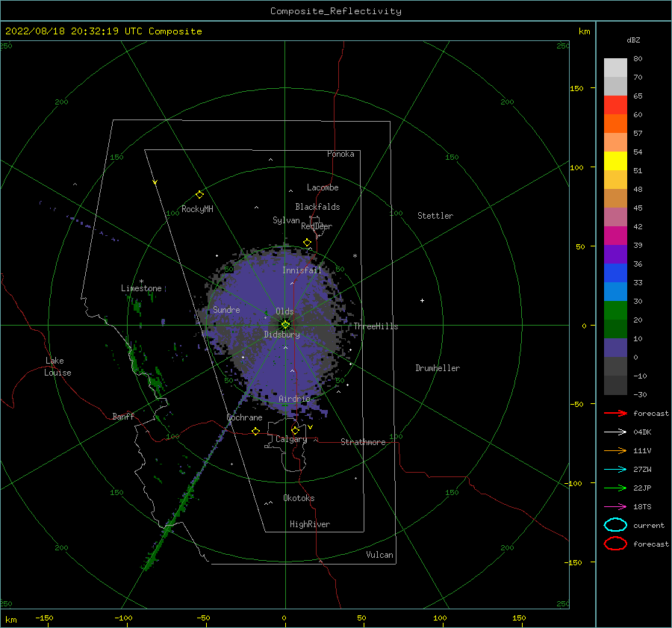Click the Sundre town label
The width and height of the screenshot is (672, 628).
226,309
